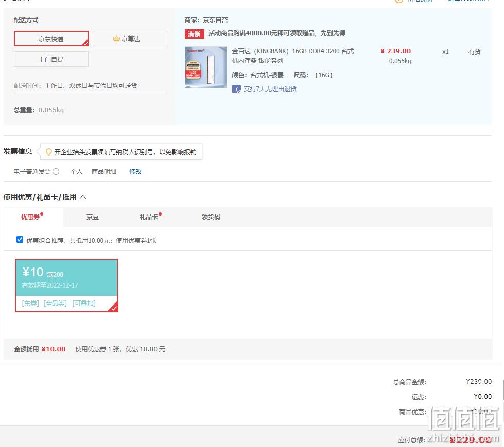Select 京东快递 delivery method
504x447 pixels.
51,39
